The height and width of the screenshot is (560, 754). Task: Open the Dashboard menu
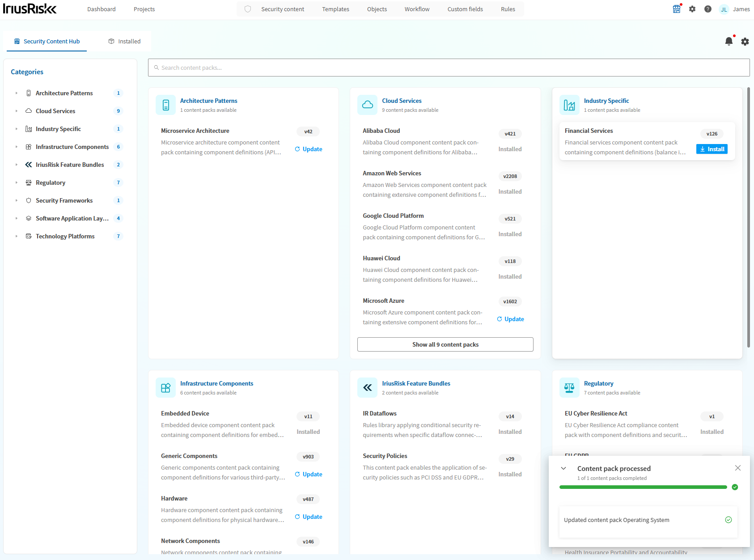coord(102,9)
